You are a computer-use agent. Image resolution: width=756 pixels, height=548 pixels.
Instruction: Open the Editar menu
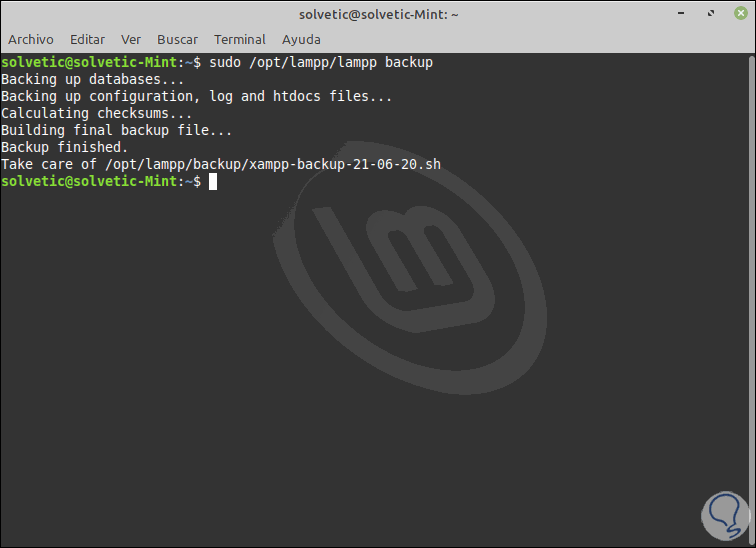tap(87, 40)
